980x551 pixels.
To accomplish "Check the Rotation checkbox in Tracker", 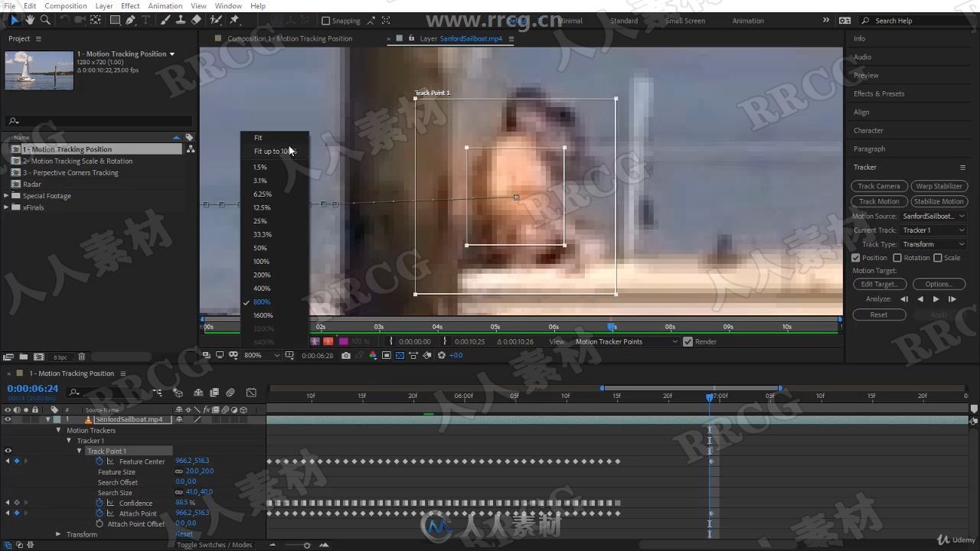I will 897,258.
